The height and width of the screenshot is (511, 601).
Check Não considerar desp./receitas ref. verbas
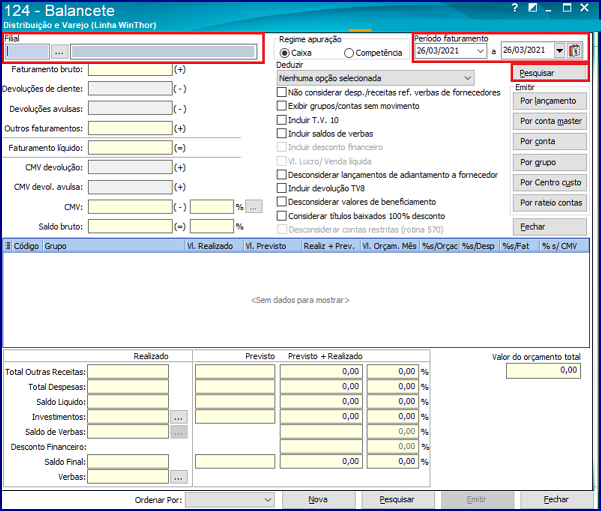click(281, 92)
